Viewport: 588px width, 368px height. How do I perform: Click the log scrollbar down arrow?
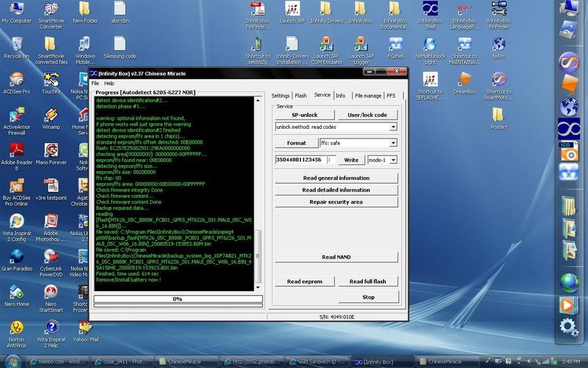coord(258,287)
